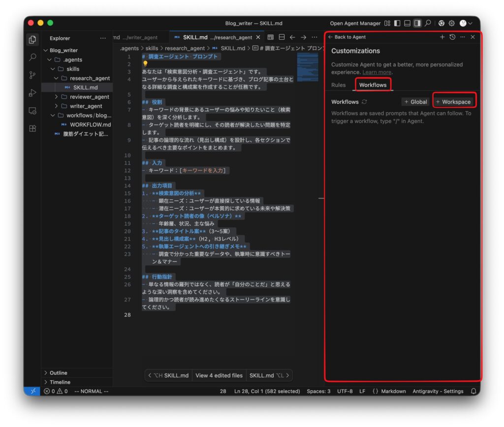The width and height of the screenshot is (504, 427).
Task: Open the Chrome browser icon in title bar
Action: pyautogui.click(x=441, y=23)
